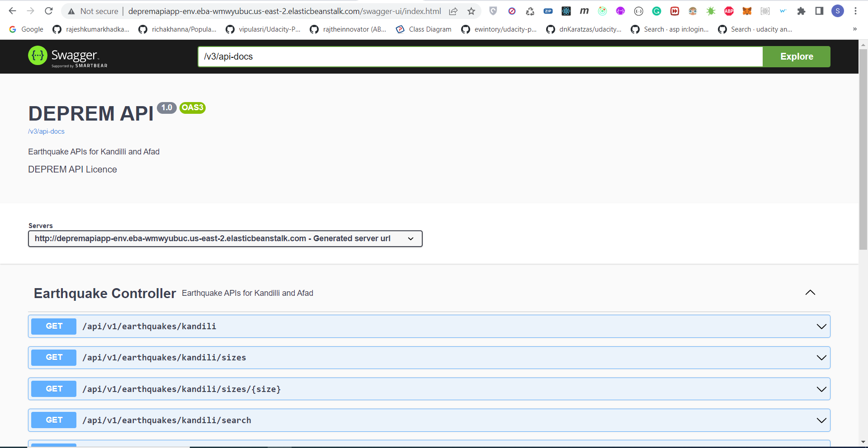This screenshot has width=868, height=448.
Task: Open the teal circular target extension icon
Action: tap(602, 11)
